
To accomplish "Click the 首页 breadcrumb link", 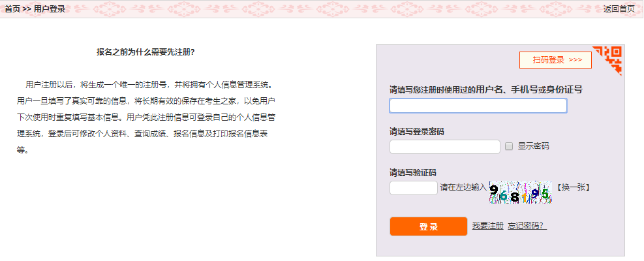I will coord(12,9).
